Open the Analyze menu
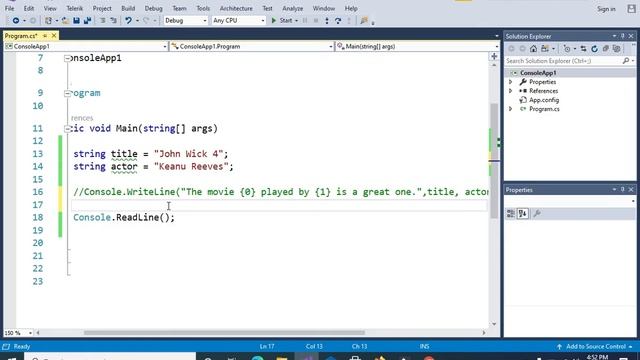640x360 pixels. pyautogui.click(x=293, y=8)
